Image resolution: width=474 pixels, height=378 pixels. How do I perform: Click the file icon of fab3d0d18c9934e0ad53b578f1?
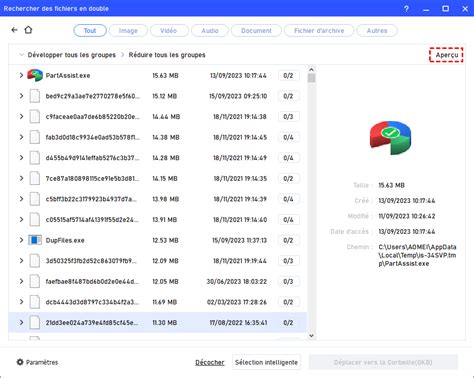(x=35, y=137)
